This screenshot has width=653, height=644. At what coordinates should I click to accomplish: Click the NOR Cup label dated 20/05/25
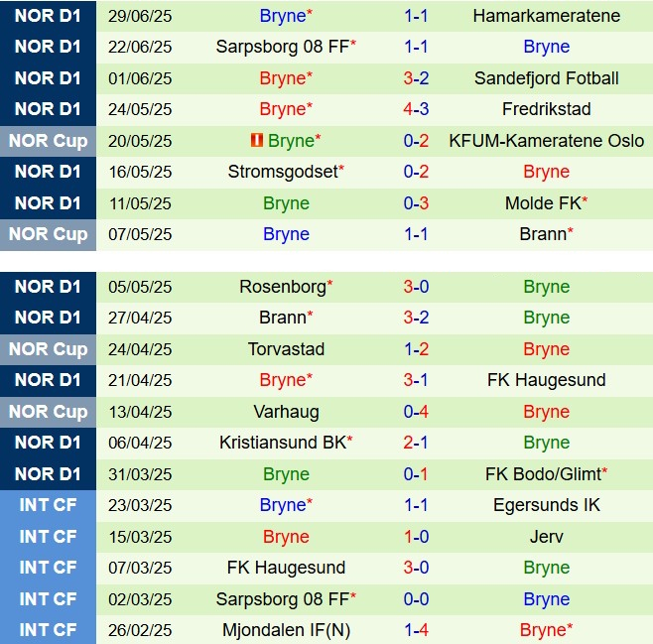click(x=48, y=141)
